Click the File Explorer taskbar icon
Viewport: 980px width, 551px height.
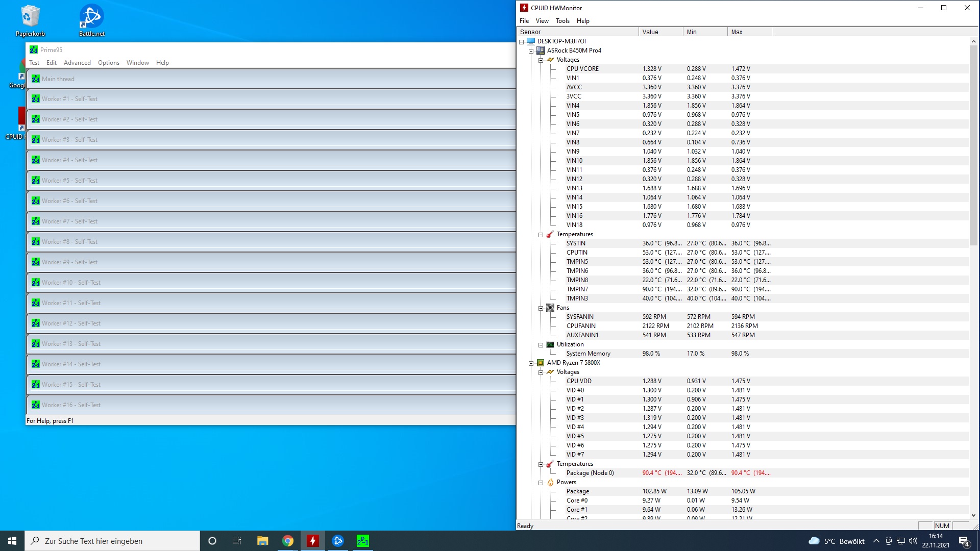click(x=262, y=541)
